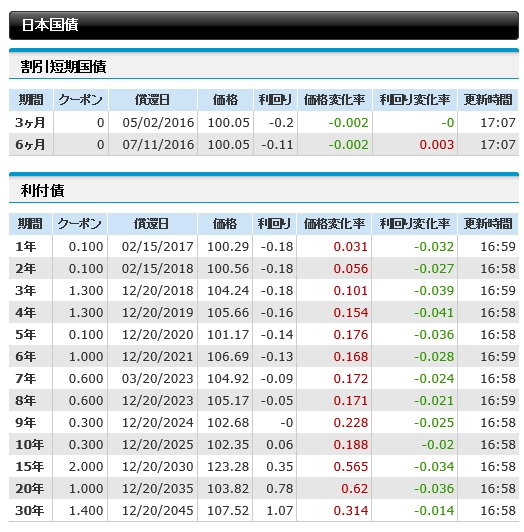524x532 pixels.
Task: Click the price 104.24
Action: click(228, 290)
